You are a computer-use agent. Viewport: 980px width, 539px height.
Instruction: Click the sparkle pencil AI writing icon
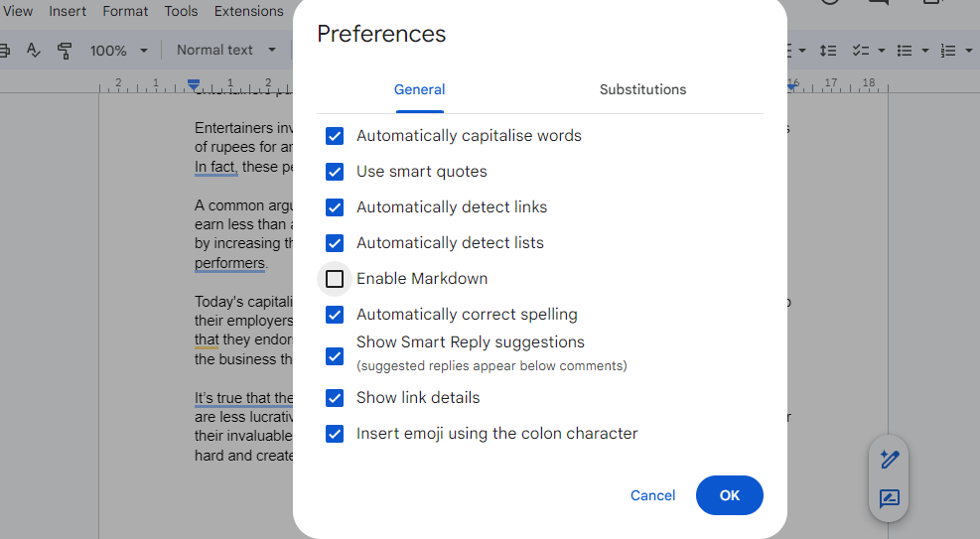pos(890,460)
